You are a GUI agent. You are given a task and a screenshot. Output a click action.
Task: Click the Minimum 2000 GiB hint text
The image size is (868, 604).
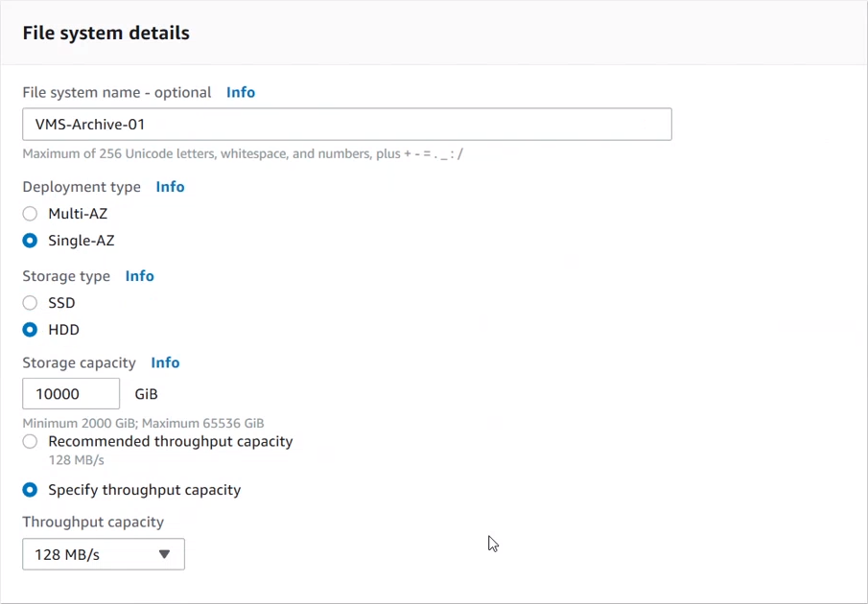(143, 423)
